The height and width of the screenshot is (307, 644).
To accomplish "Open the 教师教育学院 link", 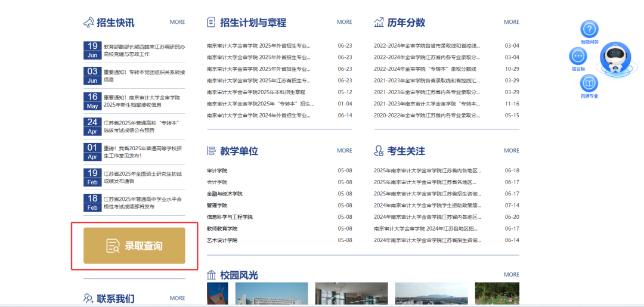I will (222, 228).
